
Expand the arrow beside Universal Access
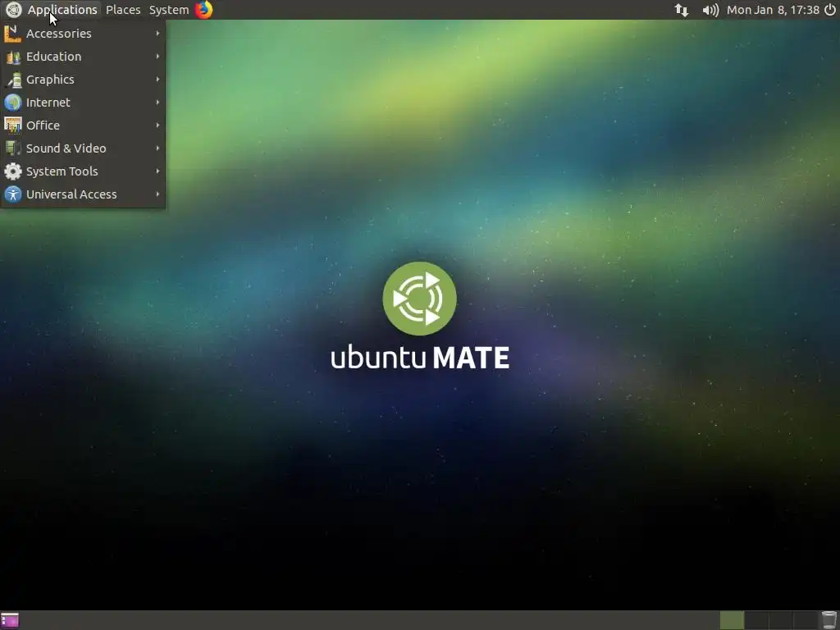(157, 194)
